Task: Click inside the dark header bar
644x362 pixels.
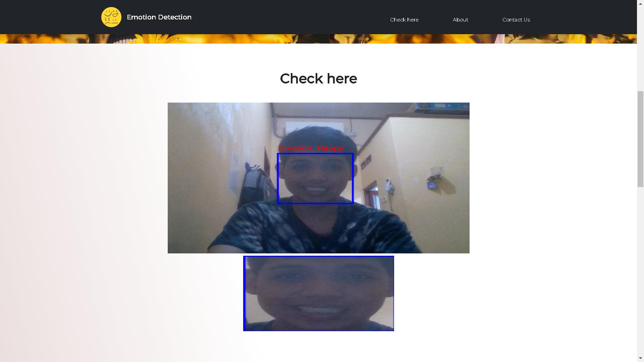Action: pos(268,17)
